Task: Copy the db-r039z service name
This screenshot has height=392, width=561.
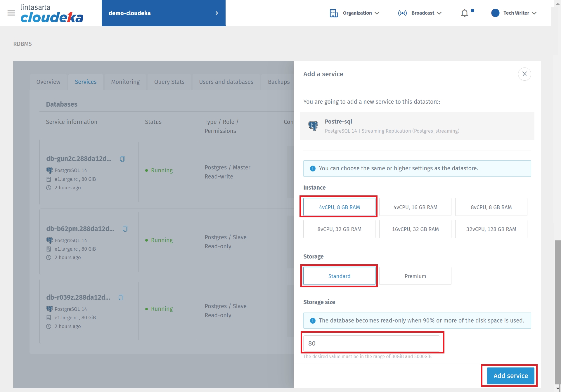Action: (121, 297)
